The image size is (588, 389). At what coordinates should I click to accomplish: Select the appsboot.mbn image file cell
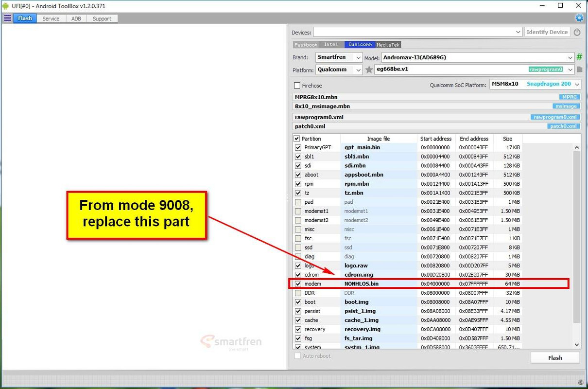click(379, 175)
